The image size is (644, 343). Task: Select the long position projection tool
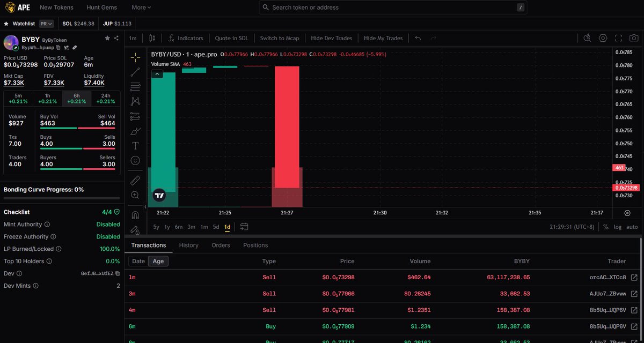pos(135,116)
